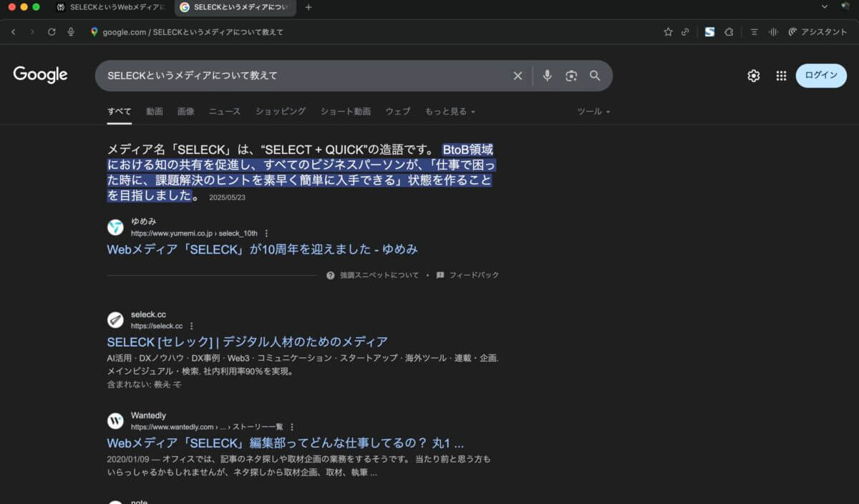Select the すべて results tab
859x504 pixels.
click(x=120, y=112)
